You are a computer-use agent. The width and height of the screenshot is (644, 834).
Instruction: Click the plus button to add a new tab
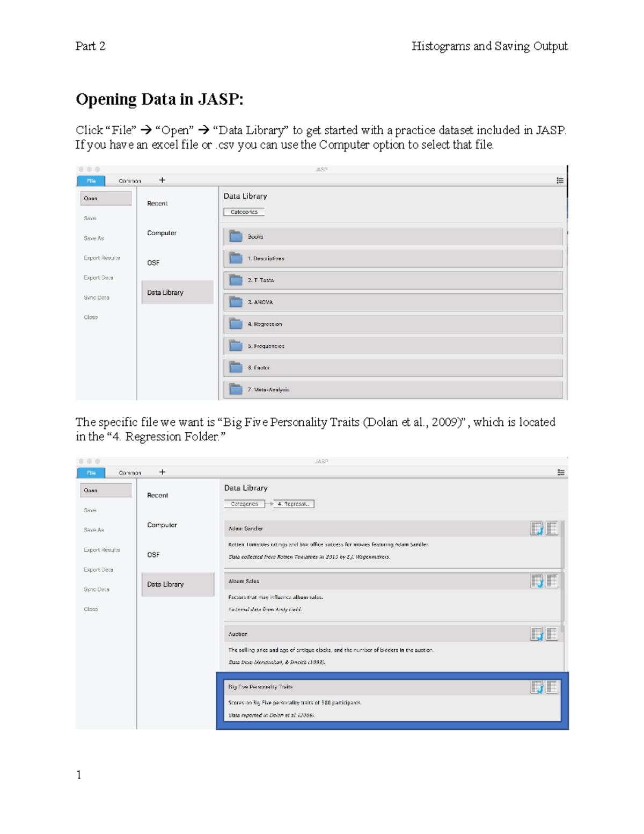click(162, 180)
